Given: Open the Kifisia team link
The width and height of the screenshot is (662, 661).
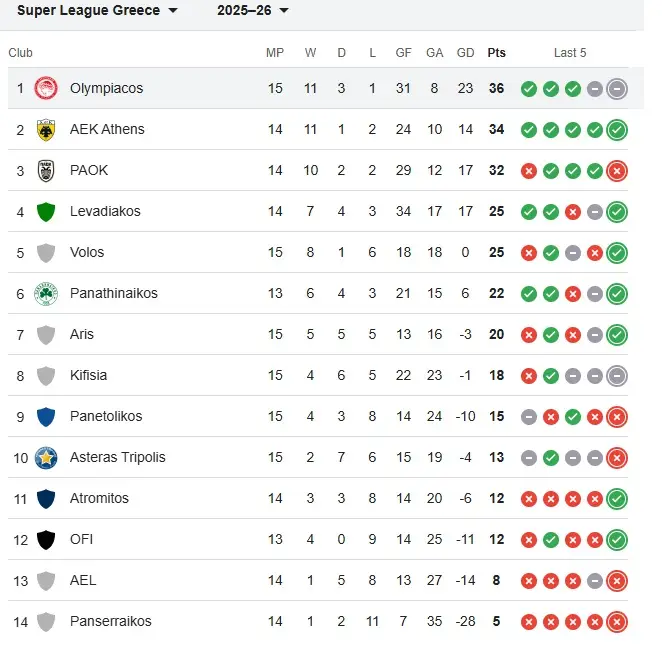Looking at the screenshot, I should [88, 375].
